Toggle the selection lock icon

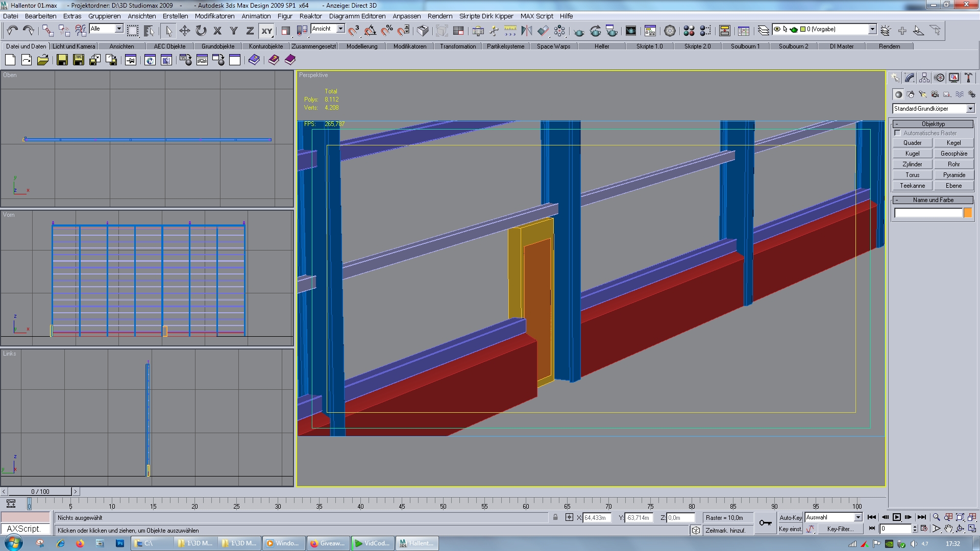coord(555,517)
